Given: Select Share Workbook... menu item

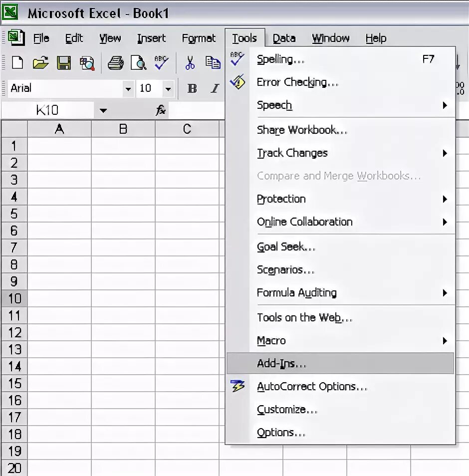Looking at the screenshot, I should pyautogui.click(x=340, y=130).
